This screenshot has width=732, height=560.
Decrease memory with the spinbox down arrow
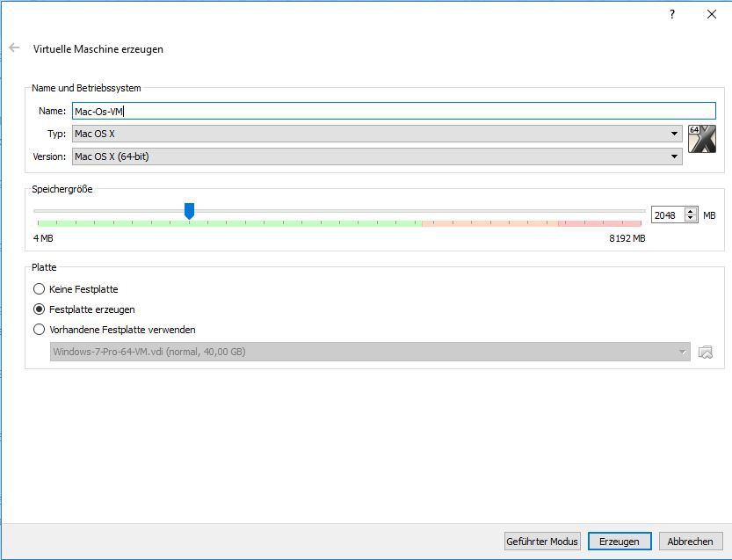(691, 218)
